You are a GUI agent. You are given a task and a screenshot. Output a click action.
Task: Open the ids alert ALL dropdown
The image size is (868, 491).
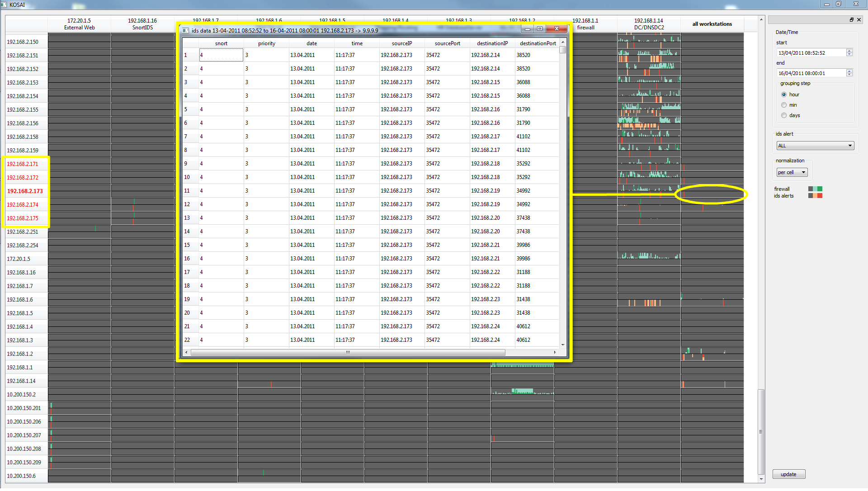click(x=815, y=146)
